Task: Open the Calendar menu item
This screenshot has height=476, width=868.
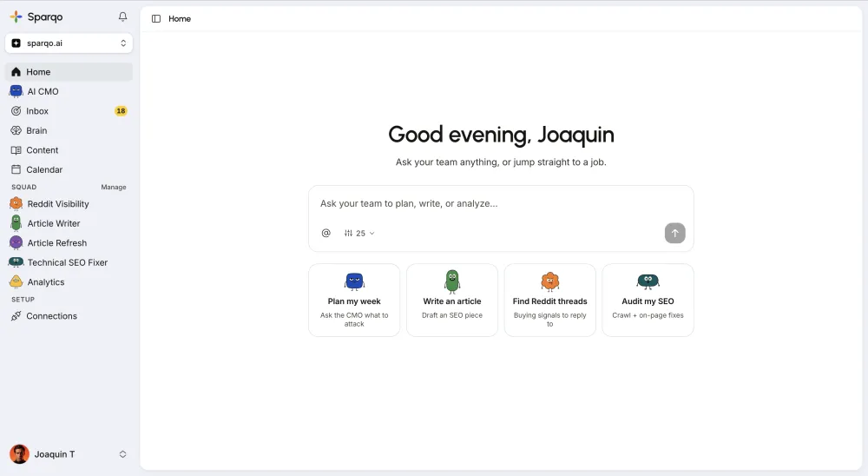Action: pyautogui.click(x=69, y=169)
